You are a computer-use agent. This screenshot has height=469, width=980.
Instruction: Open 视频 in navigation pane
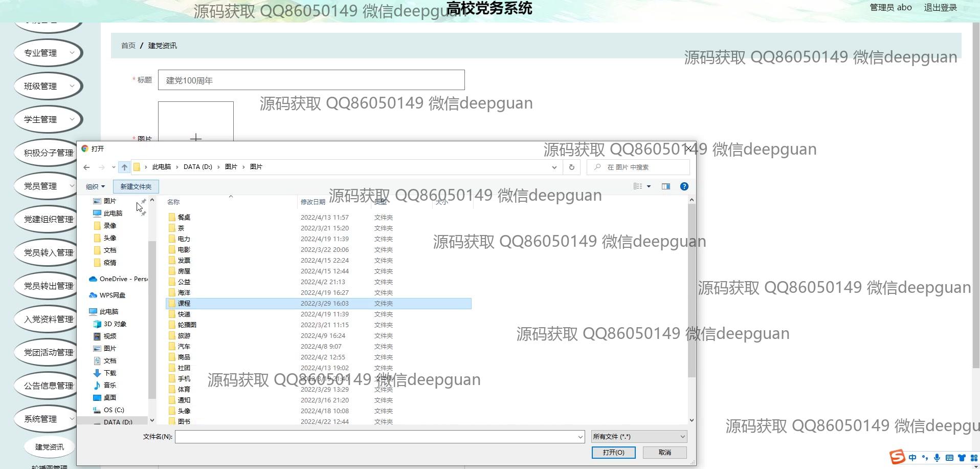click(105, 336)
